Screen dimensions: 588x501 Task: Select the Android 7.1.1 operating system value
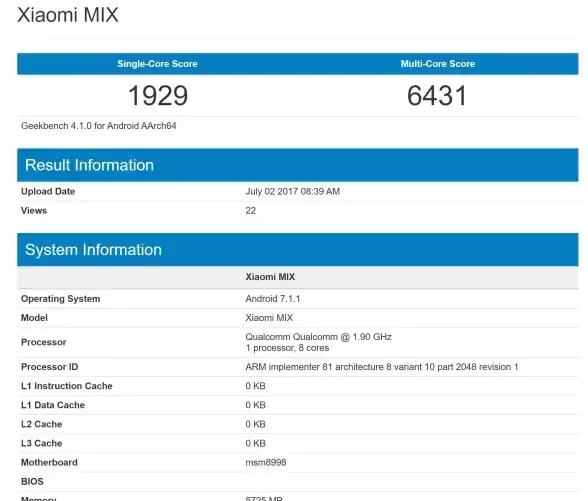point(273,298)
